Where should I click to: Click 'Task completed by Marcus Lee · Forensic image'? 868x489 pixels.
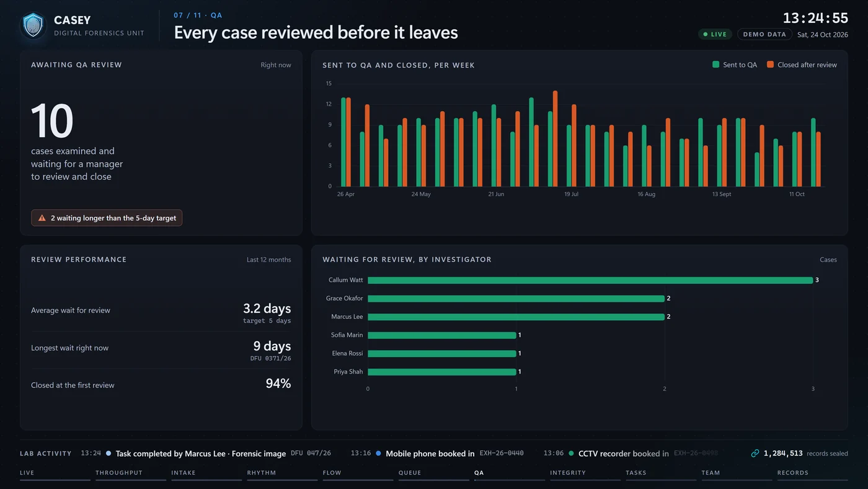pyautogui.click(x=201, y=454)
